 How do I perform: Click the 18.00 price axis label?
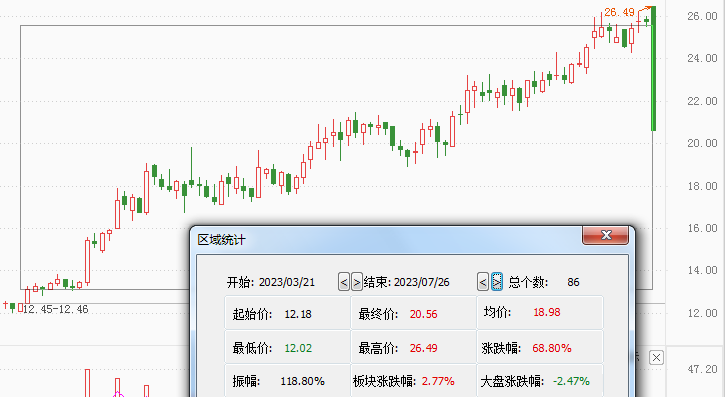click(702, 186)
